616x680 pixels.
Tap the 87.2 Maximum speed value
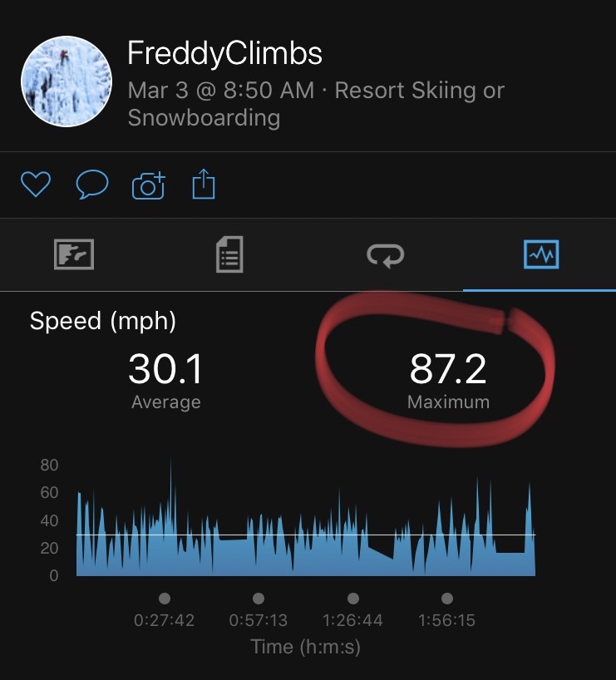point(448,368)
